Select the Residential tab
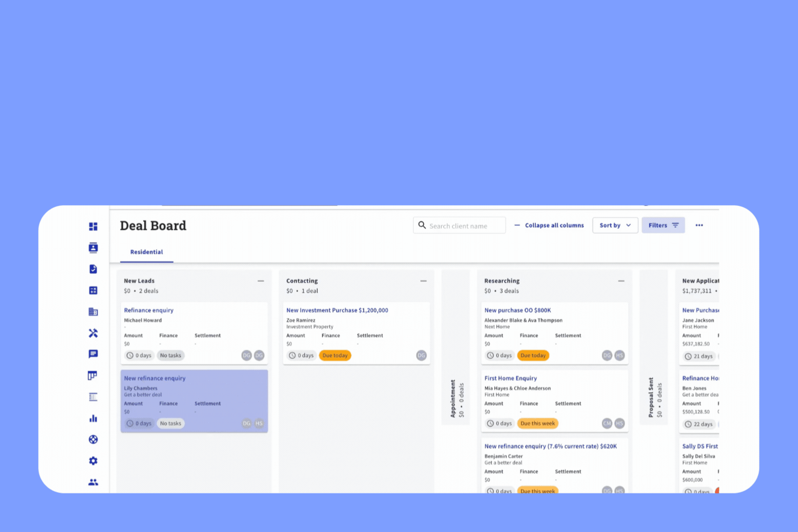 146,252
